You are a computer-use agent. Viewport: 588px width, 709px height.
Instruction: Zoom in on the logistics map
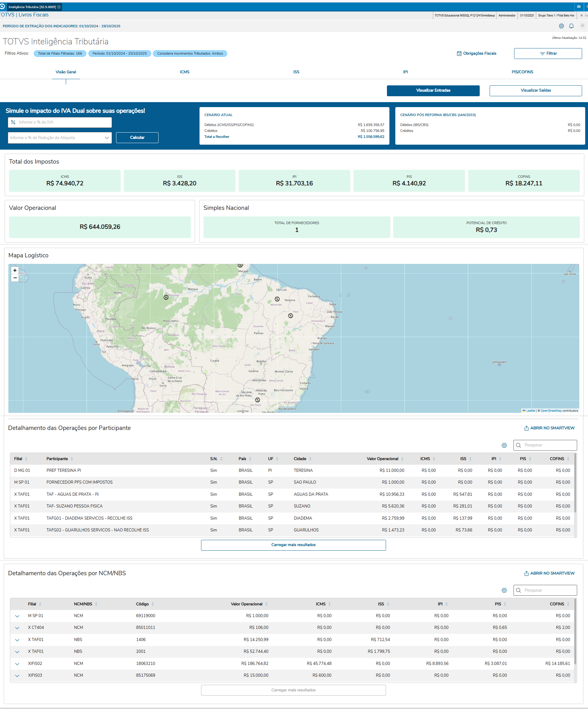click(15, 270)
